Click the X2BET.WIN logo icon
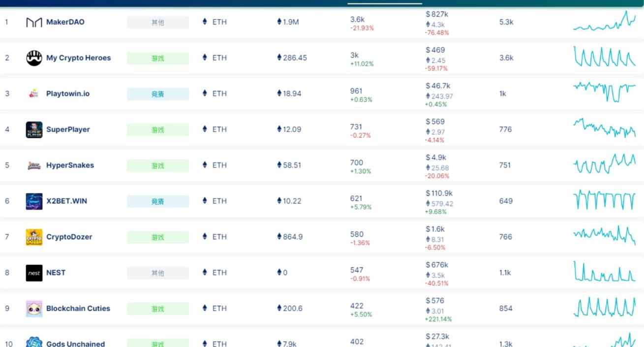Viewport: 644px width, 347px height. pos(34,201)
